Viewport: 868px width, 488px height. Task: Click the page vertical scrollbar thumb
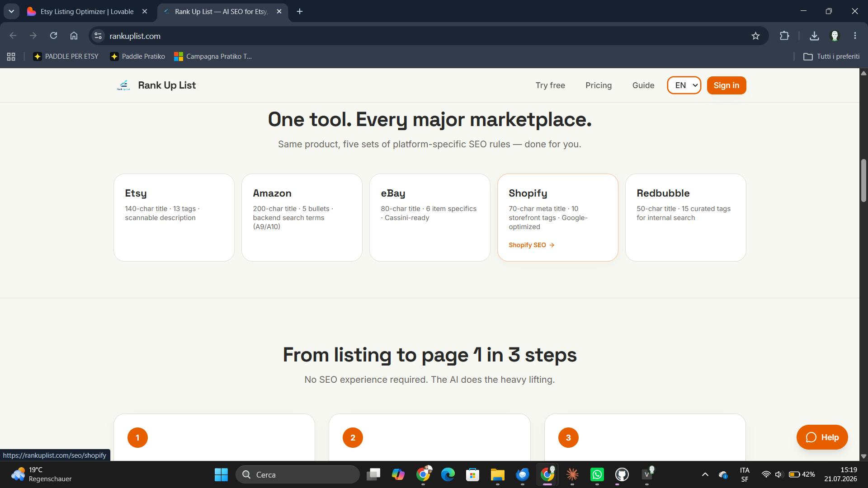click(x=863, y=180)
